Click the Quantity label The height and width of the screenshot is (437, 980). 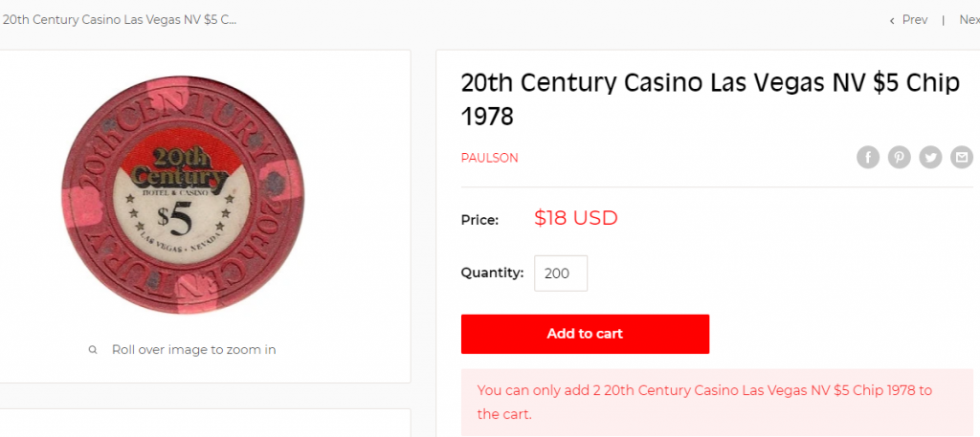click(x=492, y=273)
